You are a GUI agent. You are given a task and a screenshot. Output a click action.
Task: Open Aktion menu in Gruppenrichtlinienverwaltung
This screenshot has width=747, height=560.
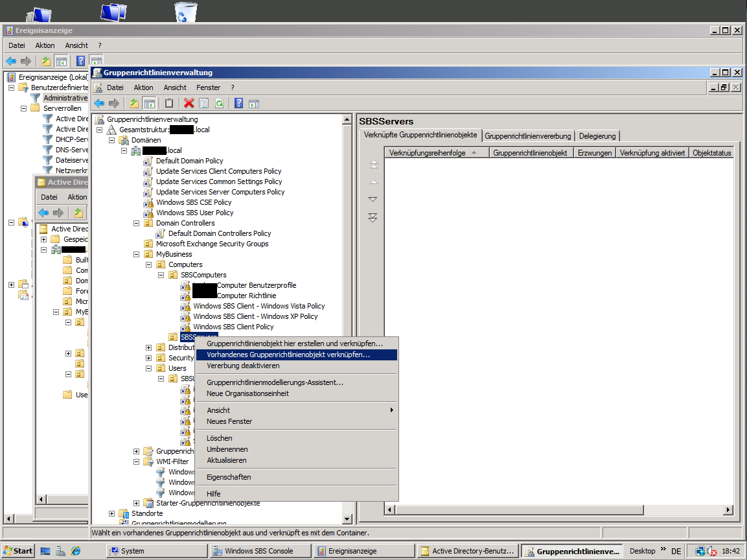pos(143,87)
